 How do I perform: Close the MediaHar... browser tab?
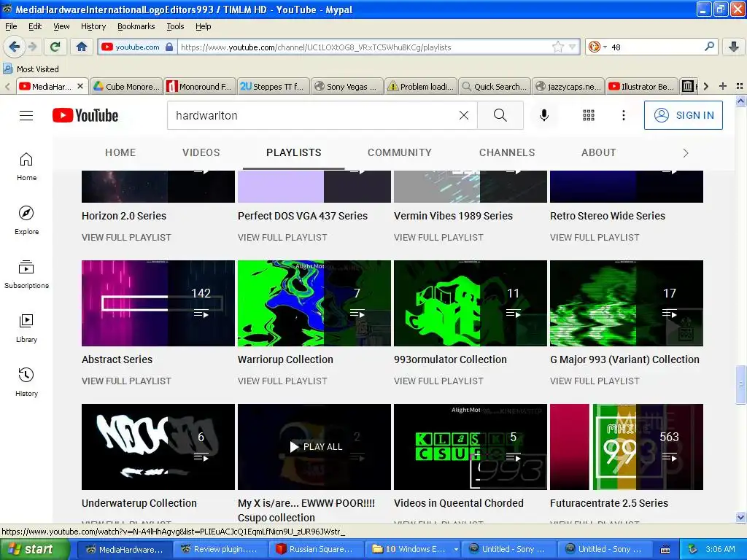80,86
